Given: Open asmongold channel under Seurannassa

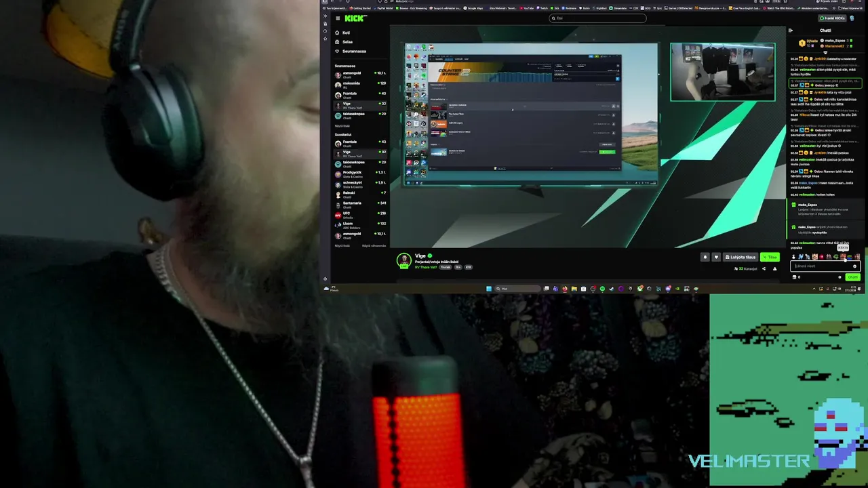Looking at the screenshot, I should click(360, 74).
